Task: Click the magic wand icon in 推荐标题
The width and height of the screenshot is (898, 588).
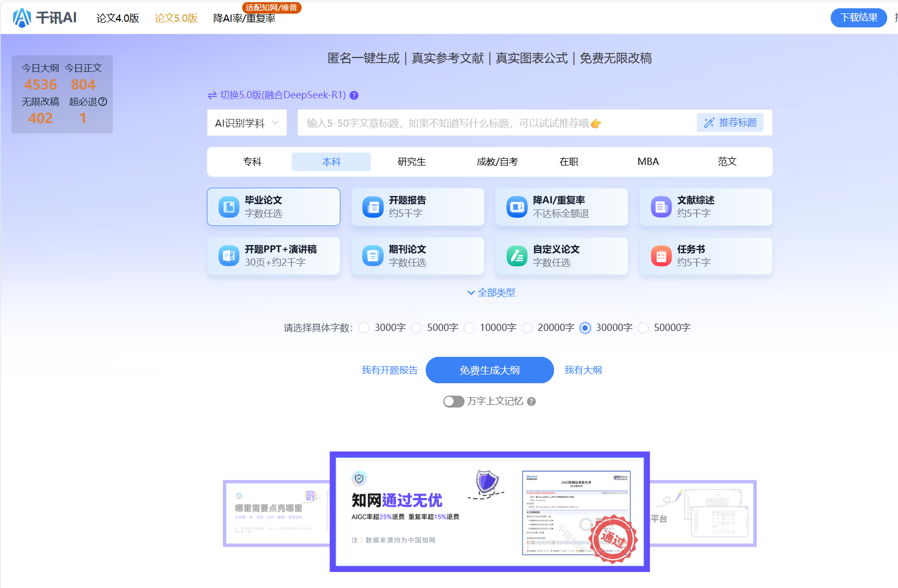Action: click(709, 123)
